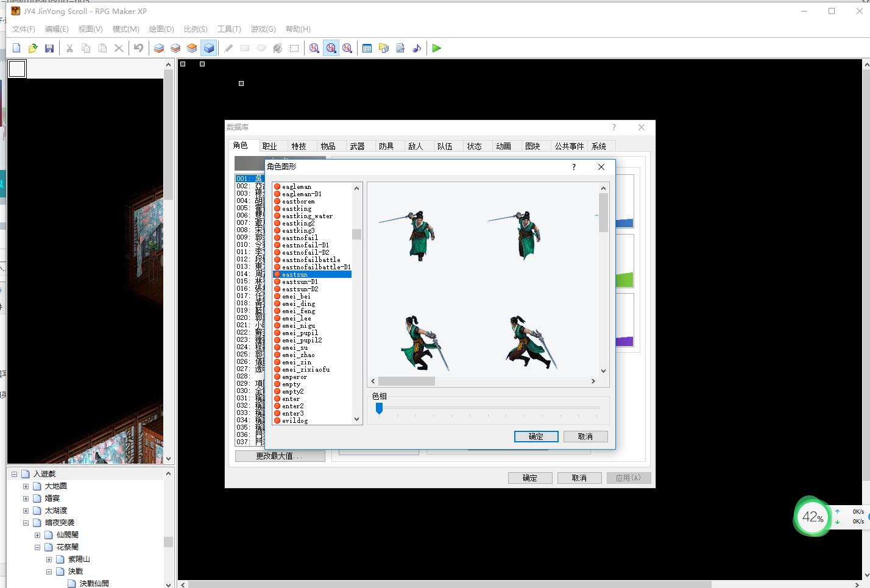Select eastking_water in the graphics list

point(307,216)
